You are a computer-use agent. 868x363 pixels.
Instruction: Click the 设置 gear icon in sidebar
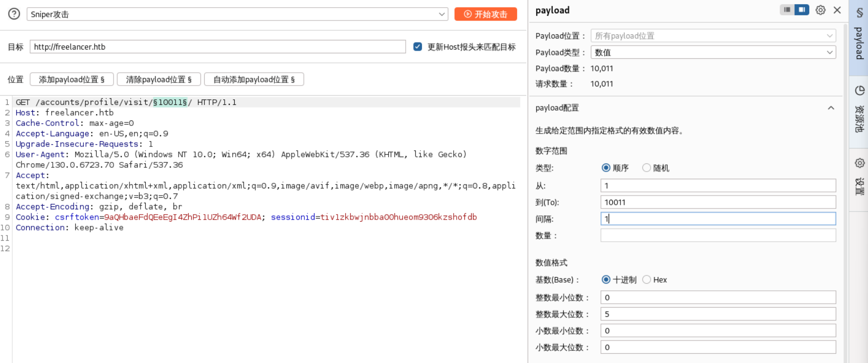click(x=859, y=163)
